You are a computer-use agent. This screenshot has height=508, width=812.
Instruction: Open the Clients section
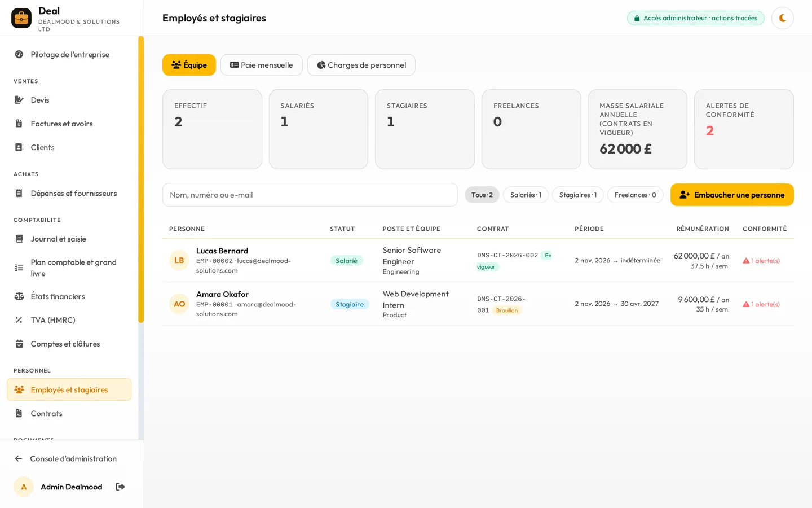coord(69,147)
